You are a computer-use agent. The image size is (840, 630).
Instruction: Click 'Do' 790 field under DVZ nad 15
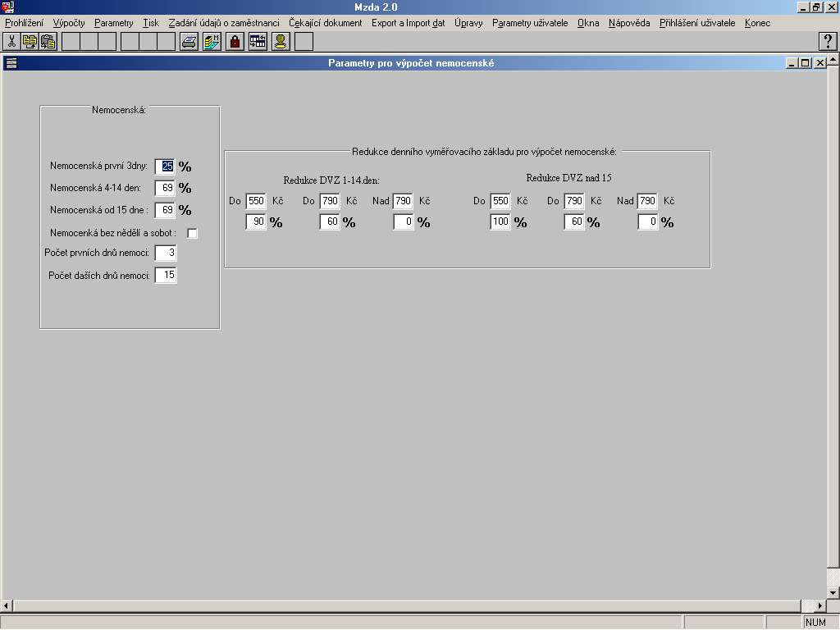573,201
